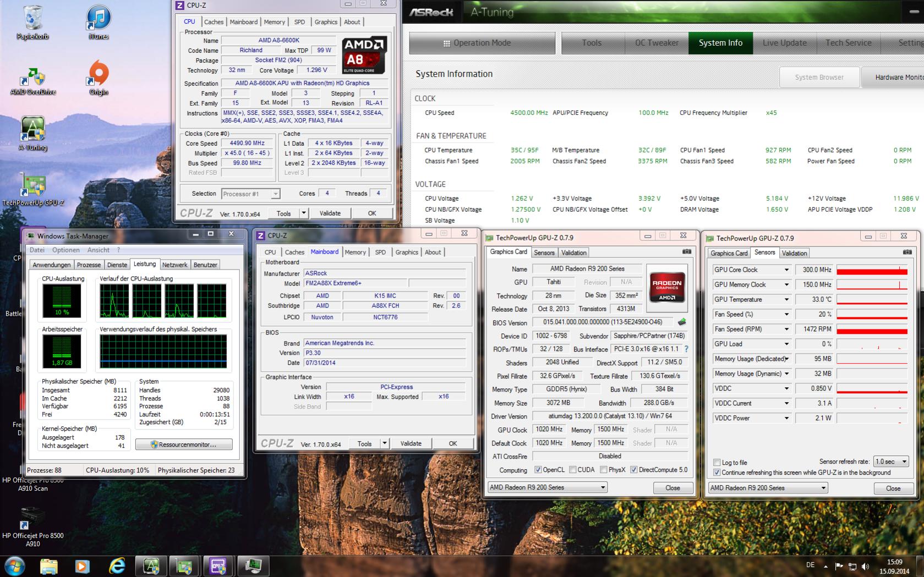Uncheck Continue refreshing this screen in background
Screen dimensions: 924x577
pyautogui.click(x=717, y=472)
